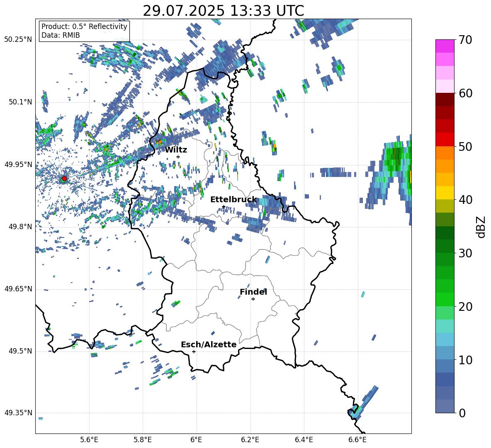Click the 49.5°N latitude label
This screenshot has width=491, height=448.
click(20, 351)
